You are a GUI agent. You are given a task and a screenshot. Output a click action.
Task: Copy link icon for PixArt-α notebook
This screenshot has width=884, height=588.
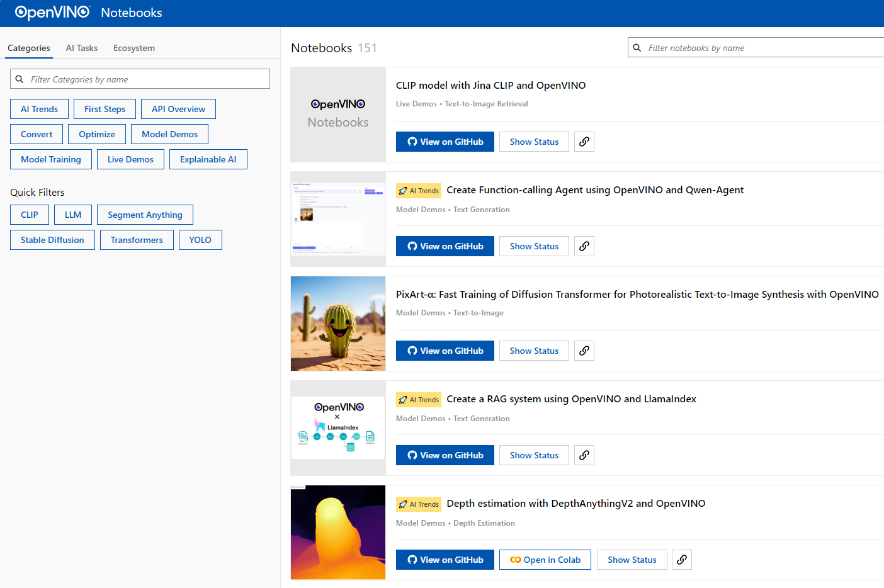click(x=584, y=351)
